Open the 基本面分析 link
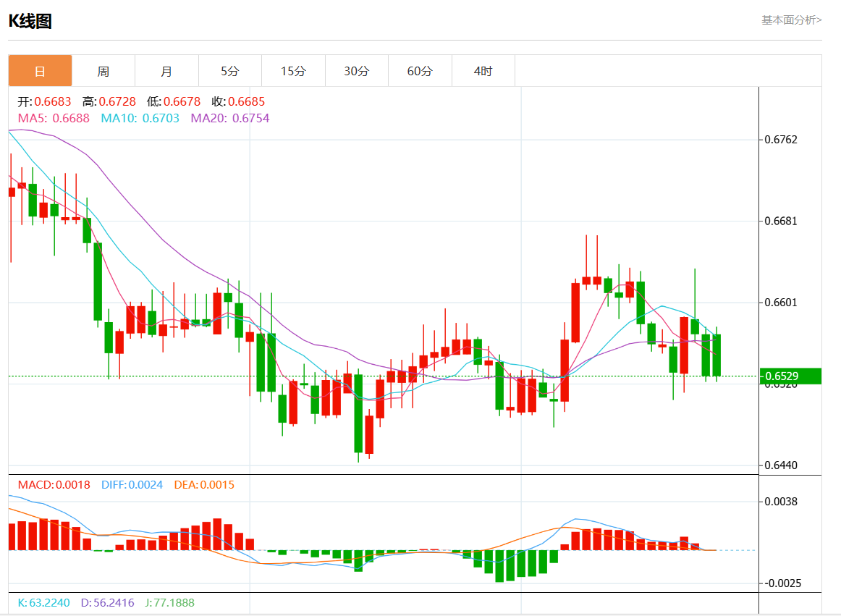 pyautogui.click(x=791, y=20)
